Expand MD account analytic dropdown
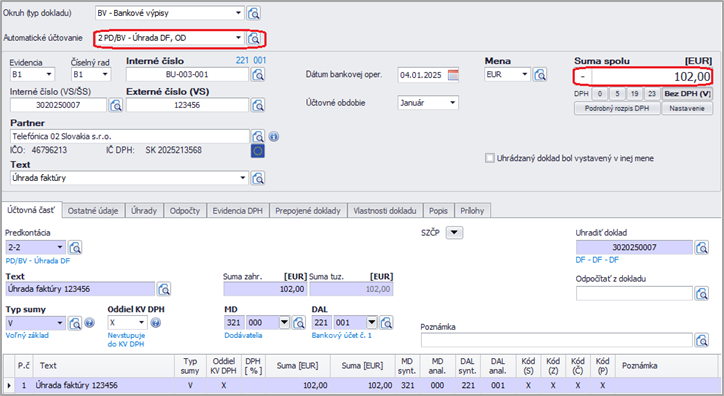This screenshot has height=396, width=724. pos(284,323)
